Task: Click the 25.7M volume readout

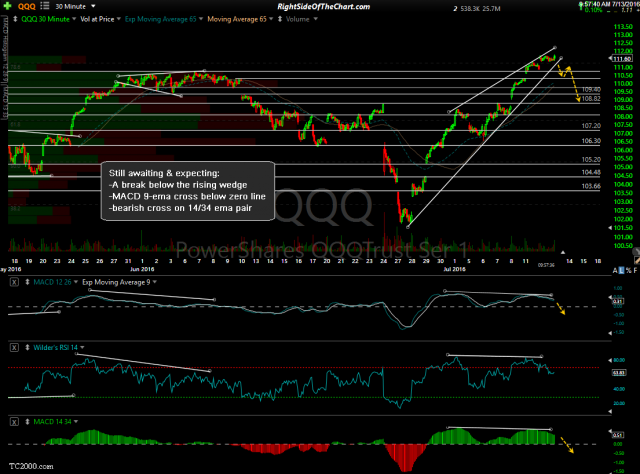Action: [491, 9]
